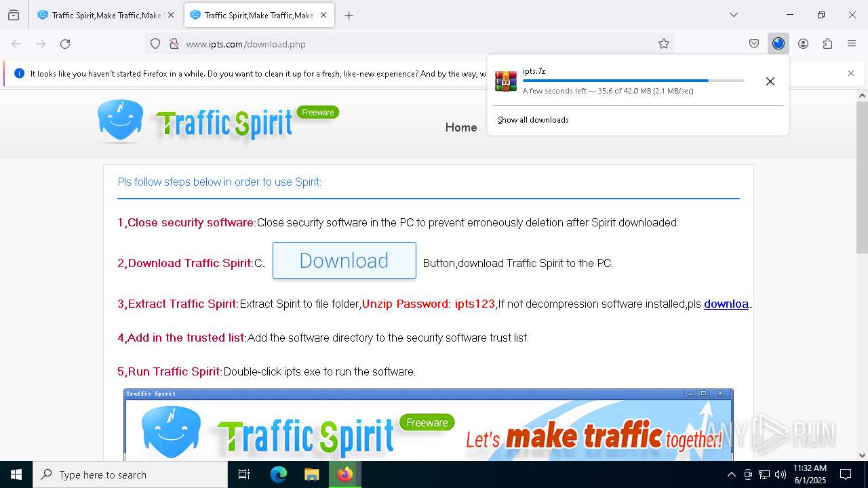The height and width of the screenshot is (488, 868).
Task: Click the Freeware badge by logo
Action: point(318,113)
